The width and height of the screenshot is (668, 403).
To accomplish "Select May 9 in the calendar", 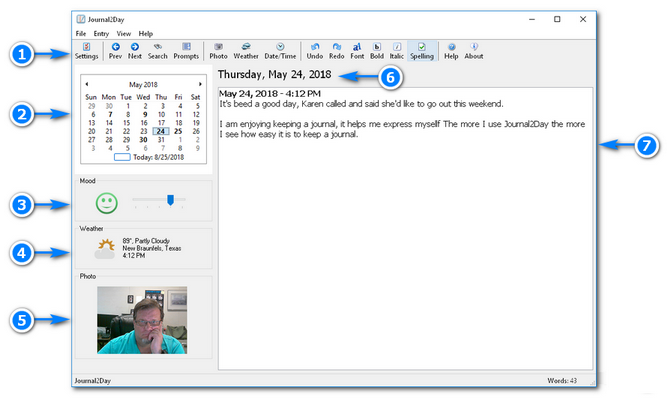I will coord(145,114).
